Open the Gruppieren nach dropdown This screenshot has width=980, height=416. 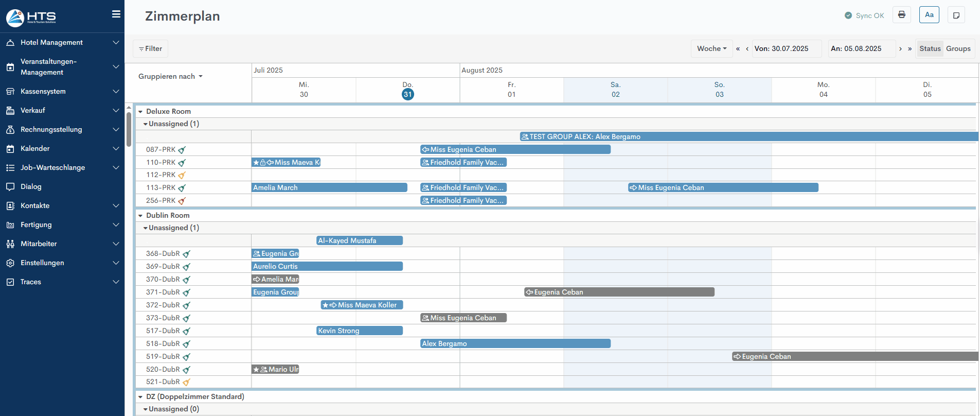170,76
